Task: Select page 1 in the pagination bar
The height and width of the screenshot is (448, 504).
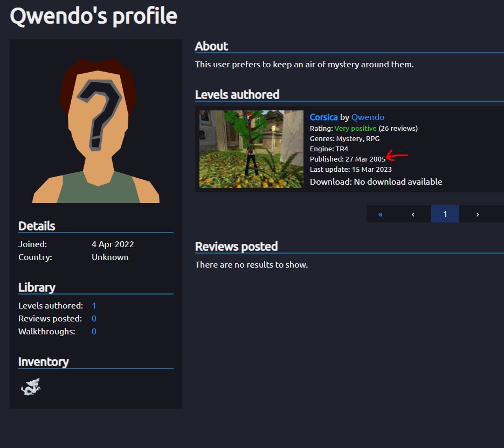Action: (x=445, y=214)
